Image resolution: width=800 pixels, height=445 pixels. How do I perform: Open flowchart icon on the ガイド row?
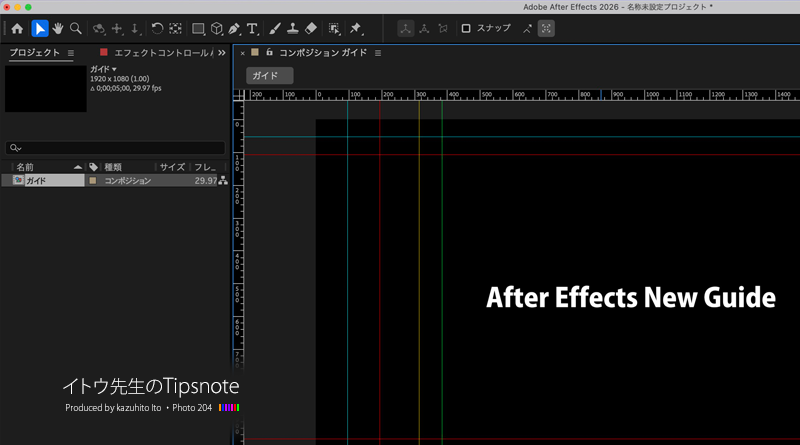223,181
